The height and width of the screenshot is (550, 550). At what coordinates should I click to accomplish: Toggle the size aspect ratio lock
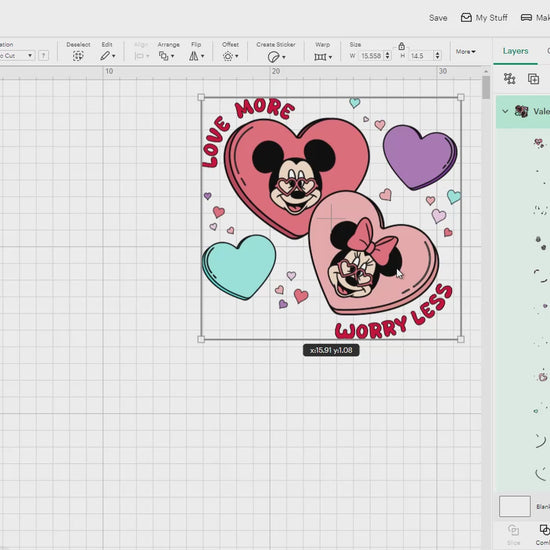tap(402, 46)
